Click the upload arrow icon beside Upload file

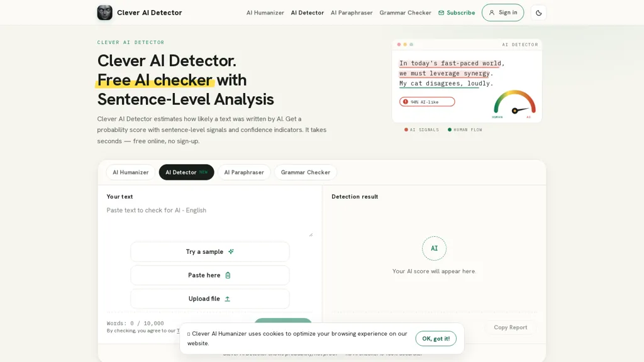228,299
